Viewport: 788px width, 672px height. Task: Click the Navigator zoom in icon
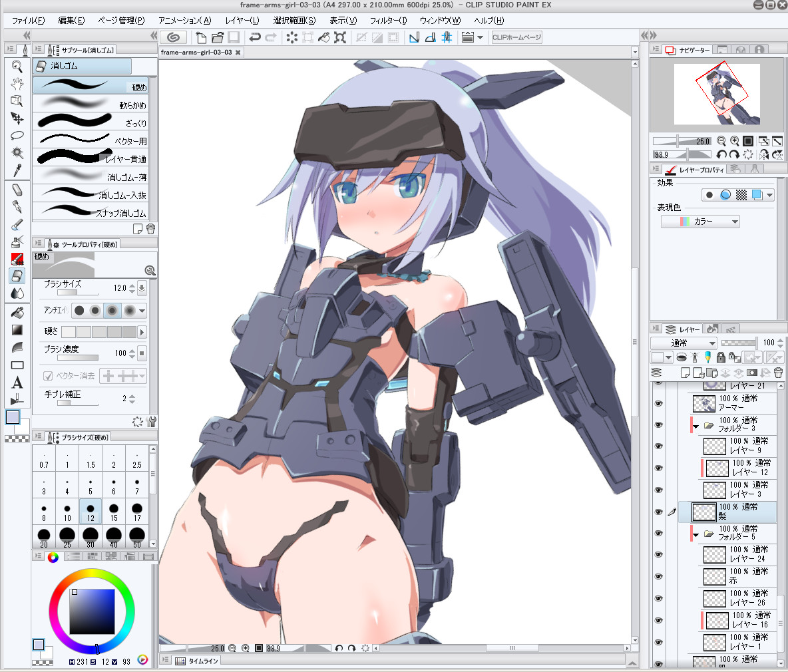(734, 141)
